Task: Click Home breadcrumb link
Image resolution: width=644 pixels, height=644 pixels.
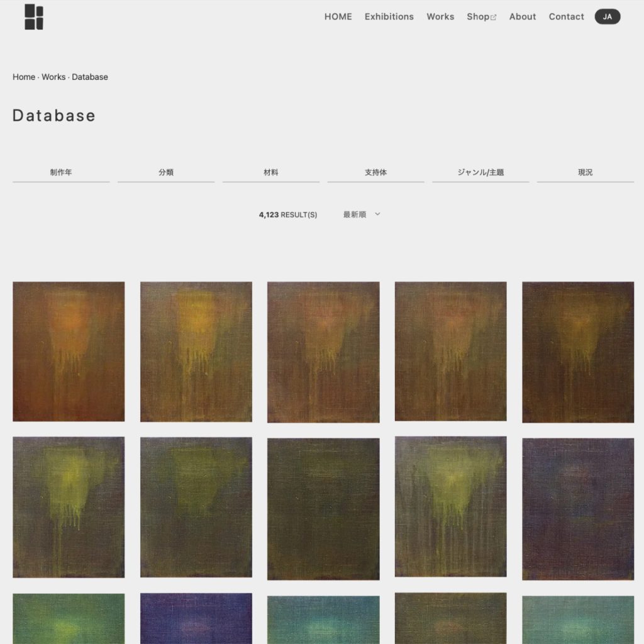Action: 24,77
